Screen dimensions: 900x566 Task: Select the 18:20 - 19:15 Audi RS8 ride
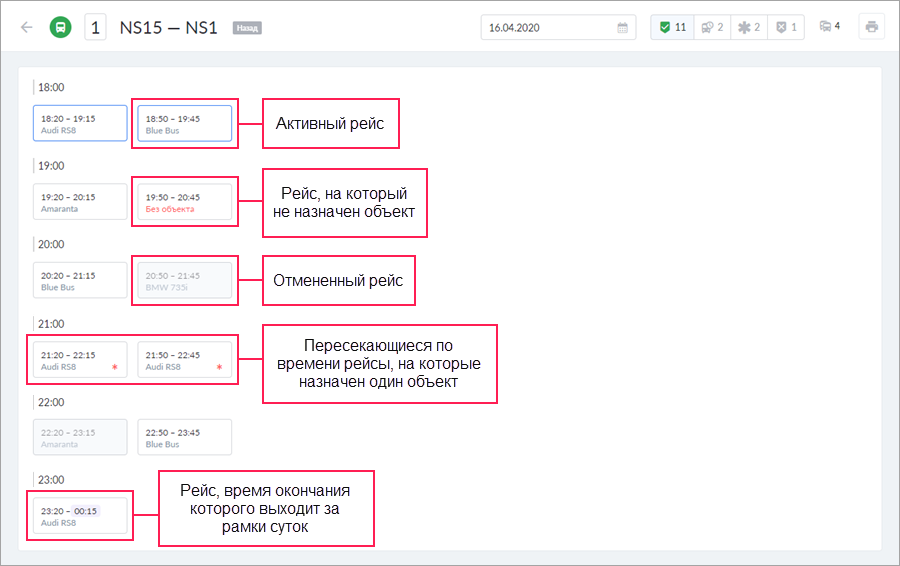pos(80,123)
